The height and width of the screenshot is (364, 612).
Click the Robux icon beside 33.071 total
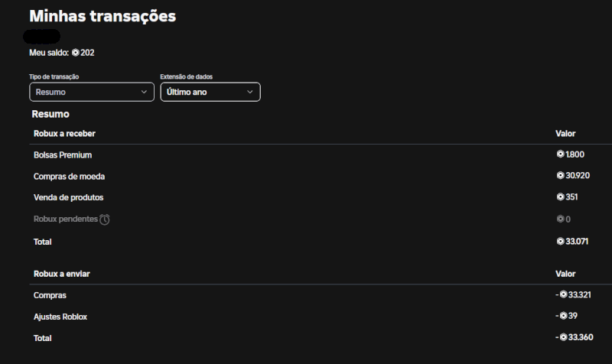560,242
